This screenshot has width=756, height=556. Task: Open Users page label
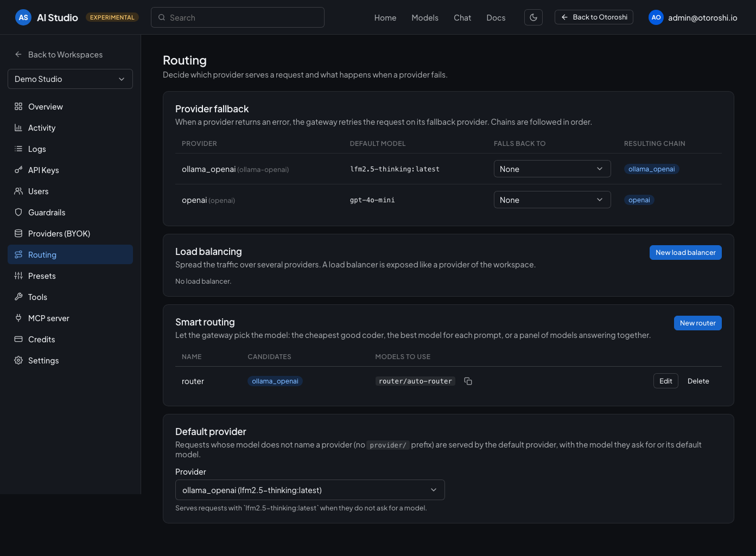39,191
